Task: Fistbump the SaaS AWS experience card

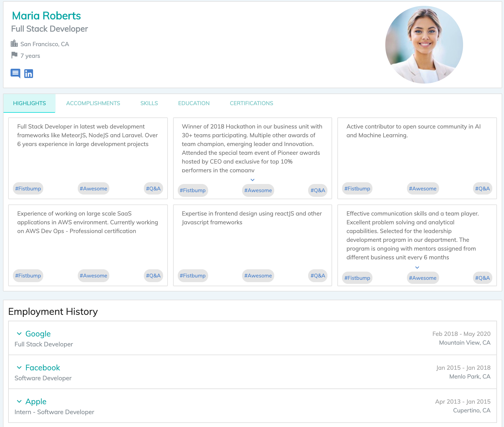Action: pyautogui.click(x=28, y=276)
